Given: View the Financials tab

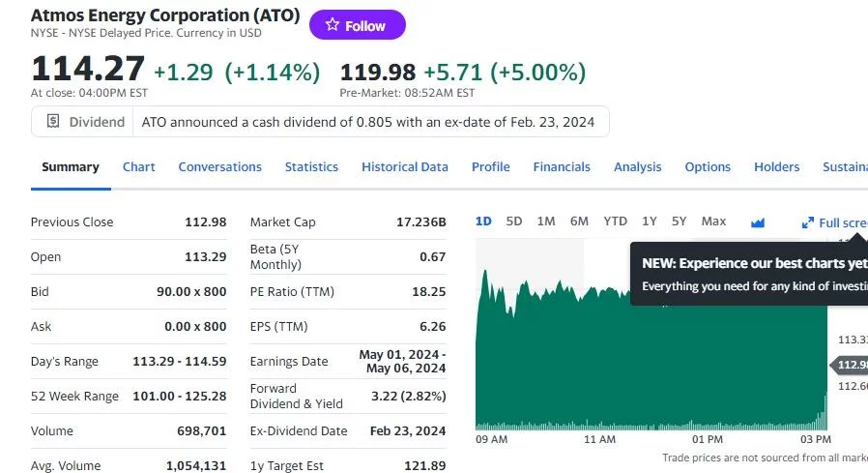Looking at the screenshot, I should coord(562,166).
